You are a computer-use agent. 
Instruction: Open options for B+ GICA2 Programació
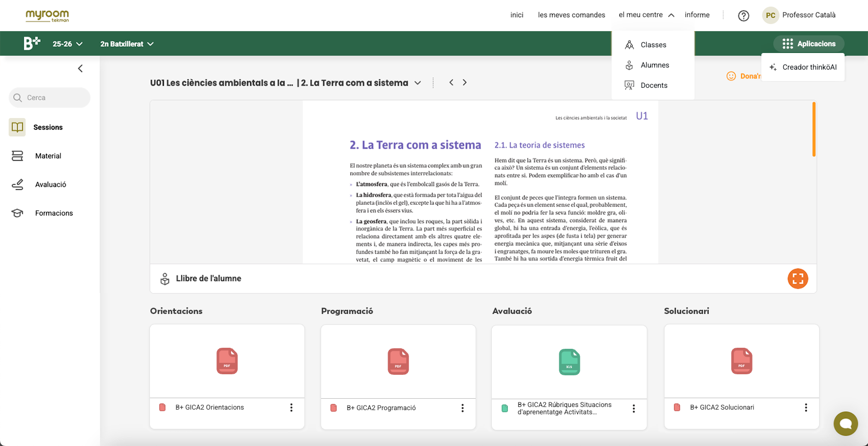click(463, 408)
